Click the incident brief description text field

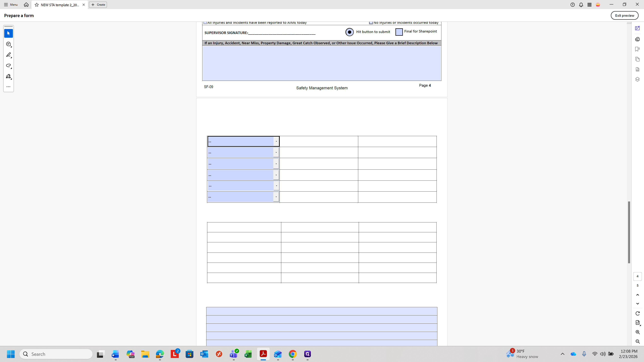[321, 63]
